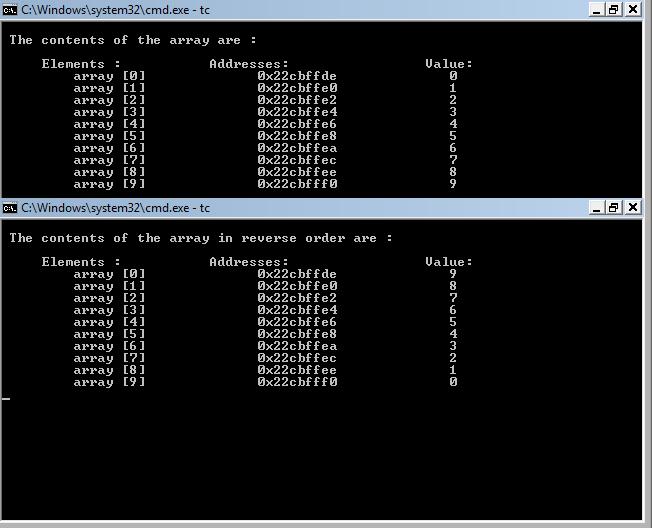Image resolution: width=652 pixels, height=528 pixels.
Task: Click "array [0]" in the bottom window
Action: 109,274
